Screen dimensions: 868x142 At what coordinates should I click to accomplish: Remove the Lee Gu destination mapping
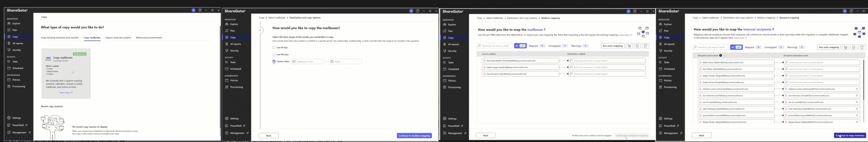click(x=857, y=102)
